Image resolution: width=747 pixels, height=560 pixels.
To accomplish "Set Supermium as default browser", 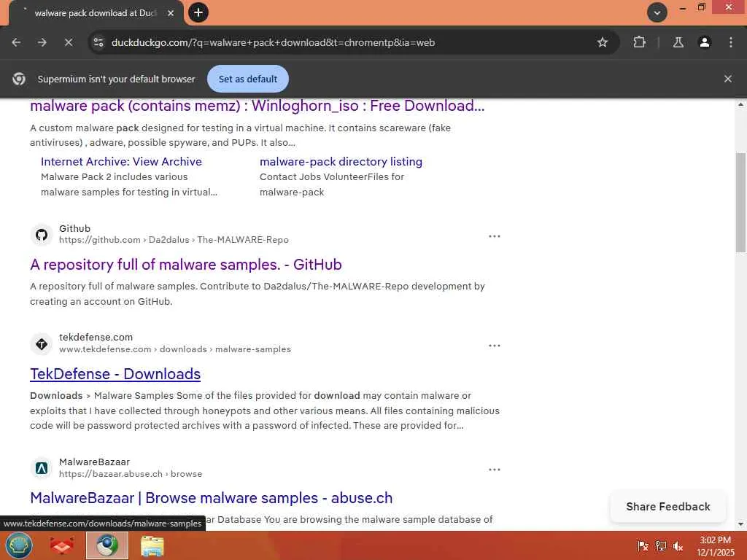I will [248, 79].
